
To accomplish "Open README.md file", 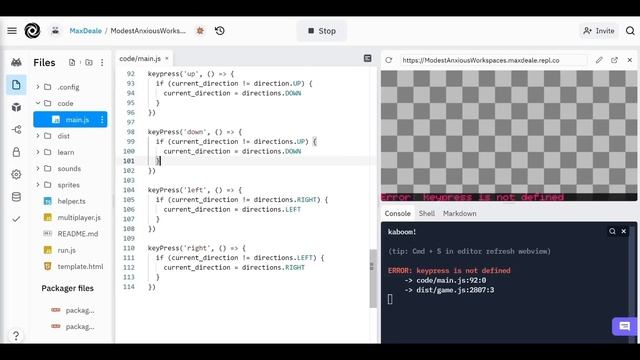I will point(78,234).
